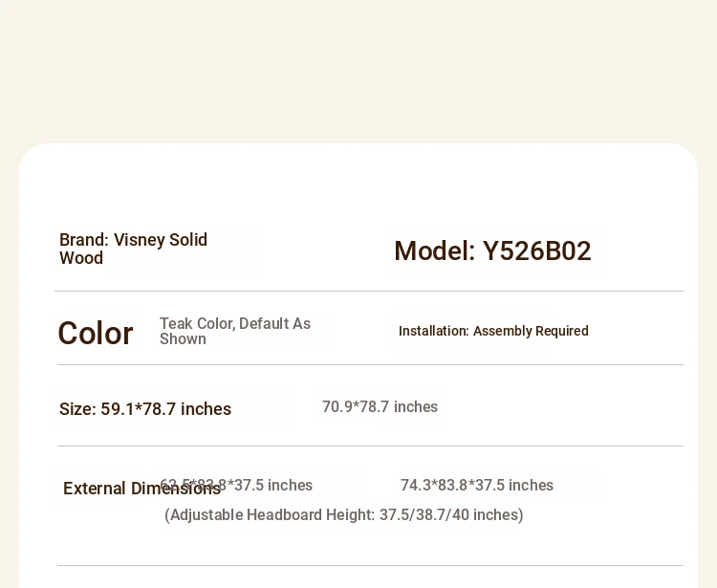Click the word Wood under Brand
The image size is (717, 588).
(x=81, y=258)
